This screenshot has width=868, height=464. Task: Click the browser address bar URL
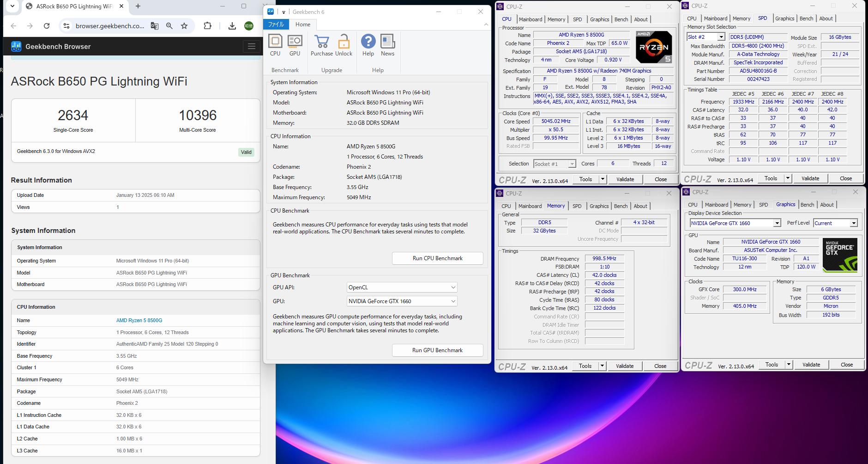point(110,26)
